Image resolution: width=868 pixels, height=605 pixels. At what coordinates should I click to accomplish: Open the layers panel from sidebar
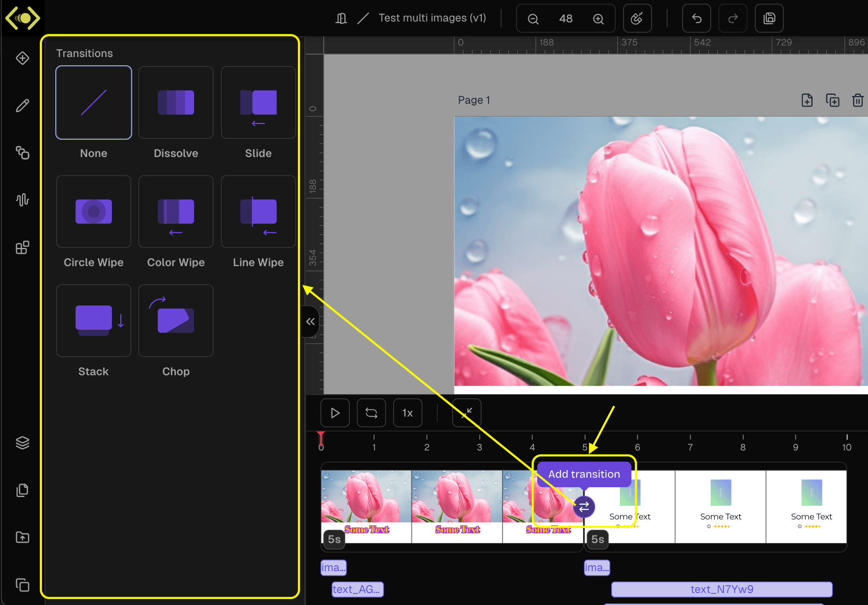click(22, 443)
